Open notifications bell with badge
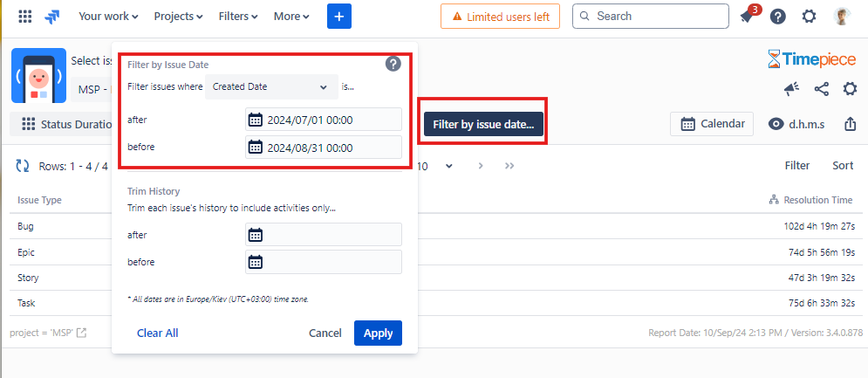This screenshot has width=868, height=378. [x=748, y=16]
